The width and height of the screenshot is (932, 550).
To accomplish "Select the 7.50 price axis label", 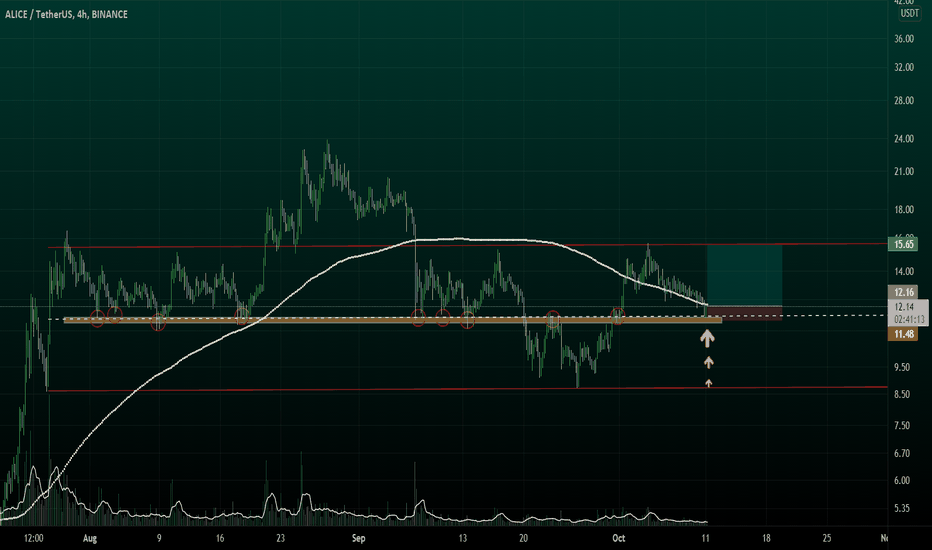I will coord(902,425).
